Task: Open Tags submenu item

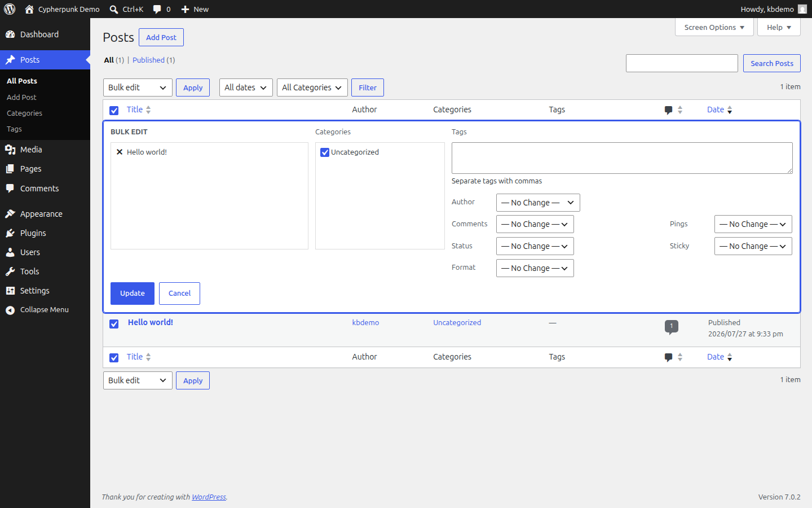Action: [14, 129]
